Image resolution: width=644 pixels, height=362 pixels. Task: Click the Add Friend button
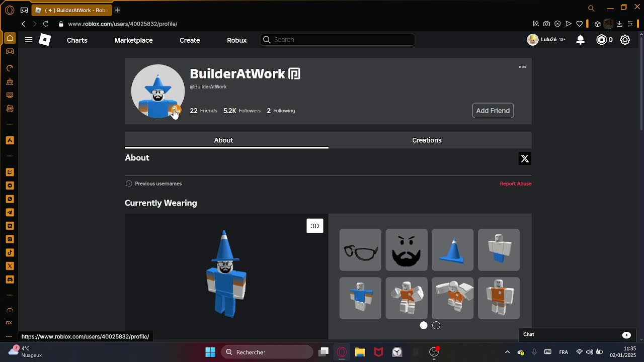point(493,111)
